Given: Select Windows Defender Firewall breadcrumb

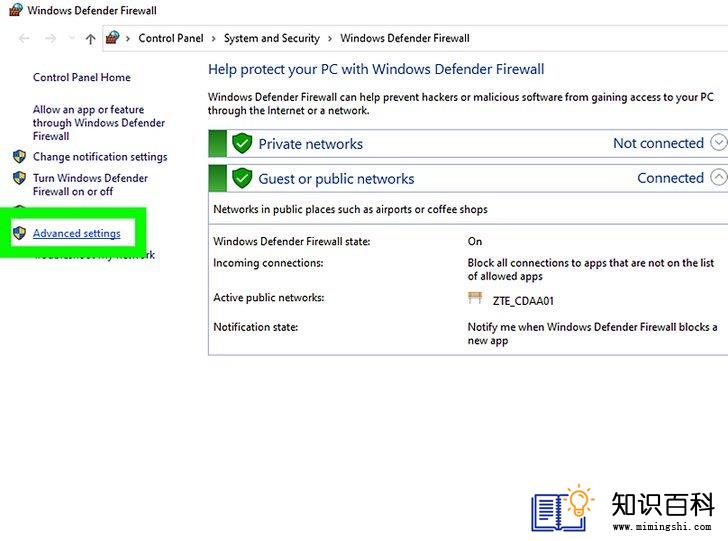Looking at the screenshot, I should click(x=405, y=38).
